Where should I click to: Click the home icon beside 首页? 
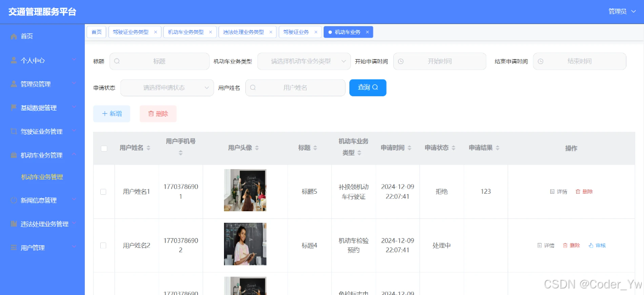[x=14, y=37]
